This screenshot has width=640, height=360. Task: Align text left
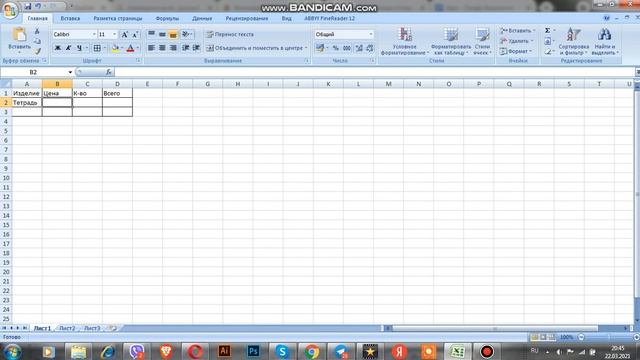(x=151, y=48)
